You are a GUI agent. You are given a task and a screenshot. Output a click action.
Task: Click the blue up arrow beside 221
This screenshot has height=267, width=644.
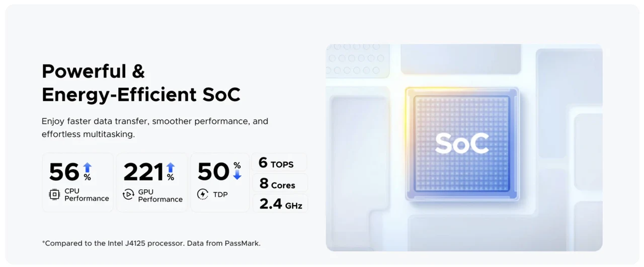click(x=171, y=167)
